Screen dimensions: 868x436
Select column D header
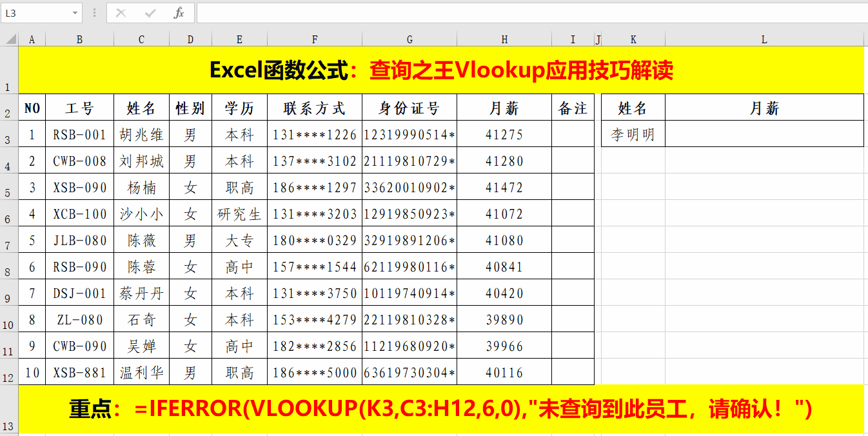click(x=190, y=39)
